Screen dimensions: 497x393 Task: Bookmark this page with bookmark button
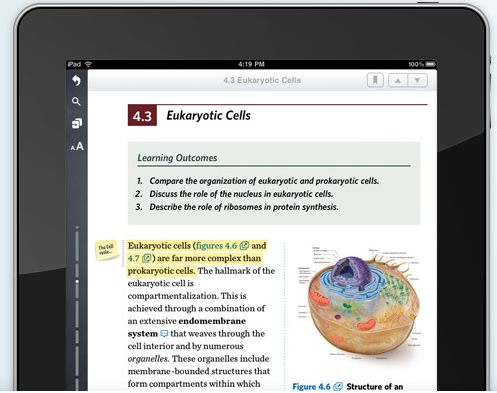click(375, 80)
